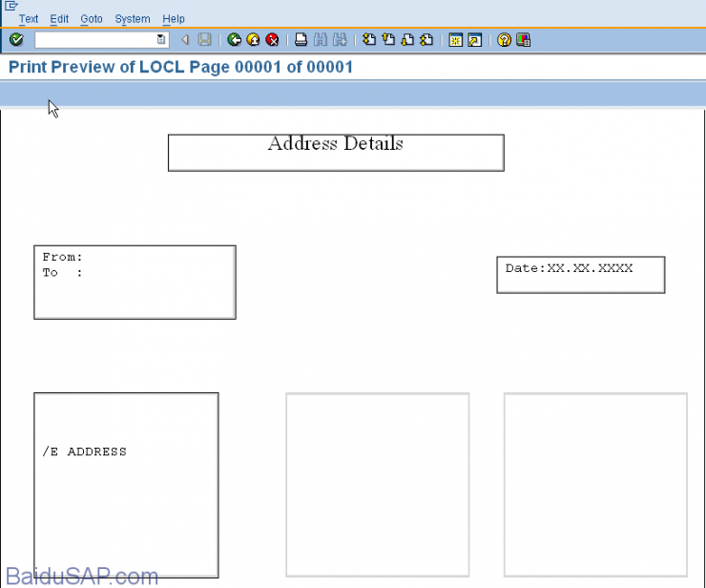Click inside the command input field
Screen dimensions: 706x588
95,40
